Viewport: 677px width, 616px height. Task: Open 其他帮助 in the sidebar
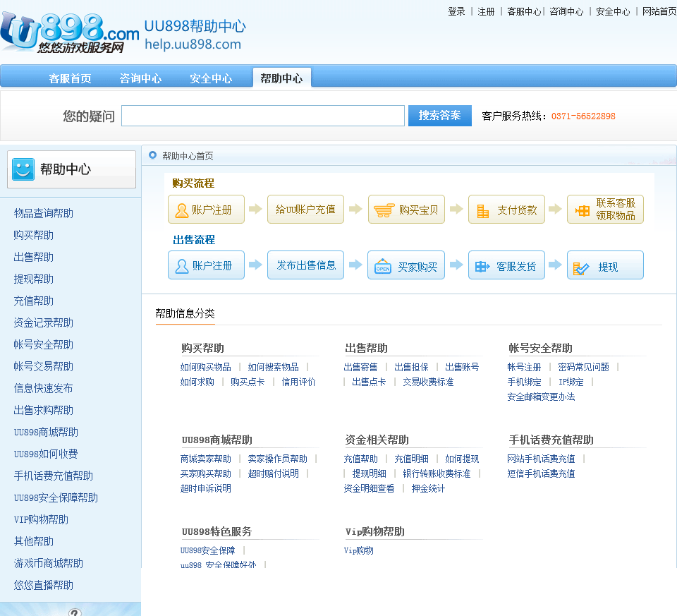click(34, 541)
